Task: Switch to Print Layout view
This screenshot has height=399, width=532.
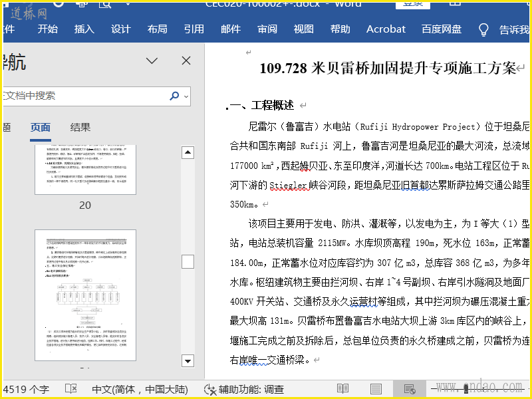Action: [x=376, y=389]
